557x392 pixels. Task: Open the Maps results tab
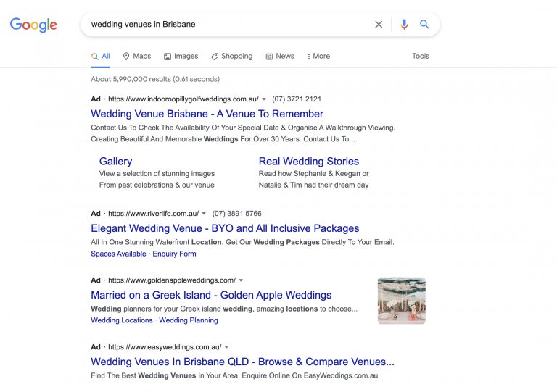(136, 56)
